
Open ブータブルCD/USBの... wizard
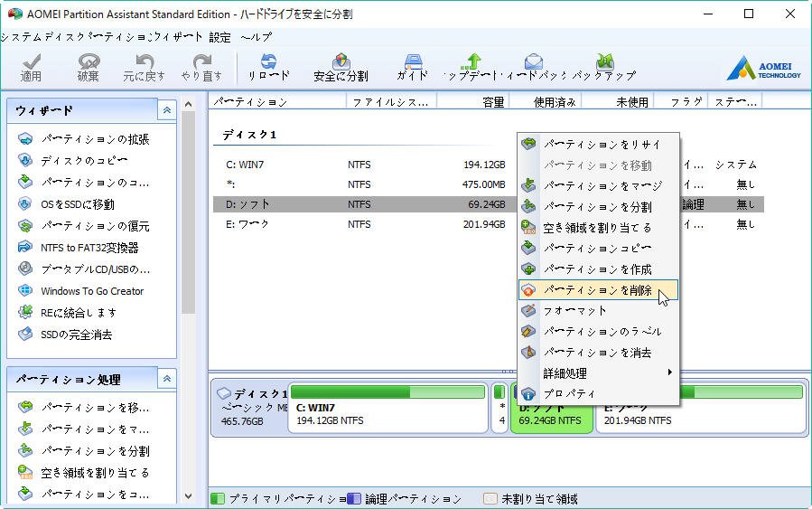[83, 269]
